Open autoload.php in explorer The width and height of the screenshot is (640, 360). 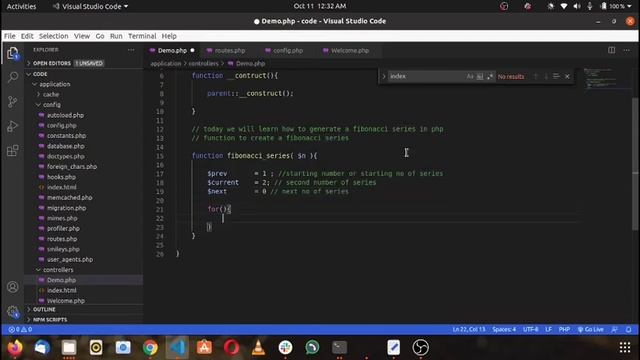point(65,115)
